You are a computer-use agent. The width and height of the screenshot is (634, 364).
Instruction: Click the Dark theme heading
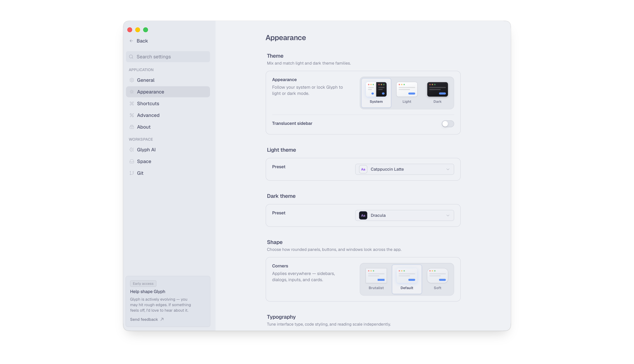[281, 196]
